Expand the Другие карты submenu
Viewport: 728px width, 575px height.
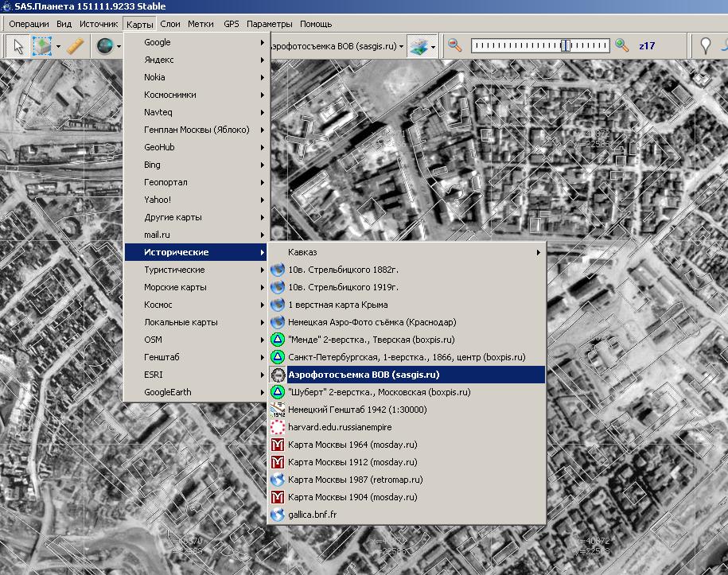click(x=197, y=217)
